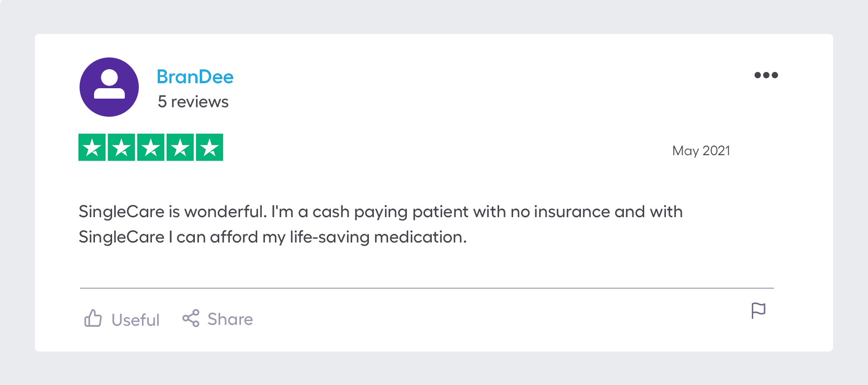Click the word "wonderful" in the review
The image size is (868, 385).
pos(225,212)
